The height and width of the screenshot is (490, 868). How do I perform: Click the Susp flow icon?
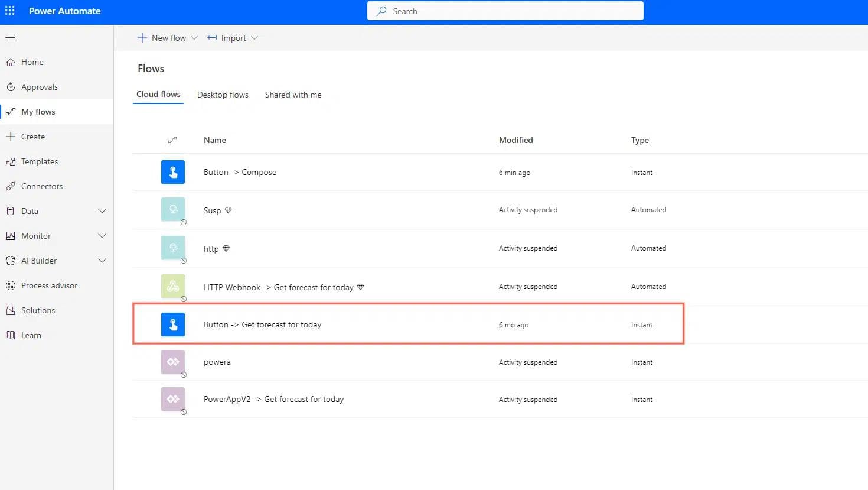[x=173, y=209]
